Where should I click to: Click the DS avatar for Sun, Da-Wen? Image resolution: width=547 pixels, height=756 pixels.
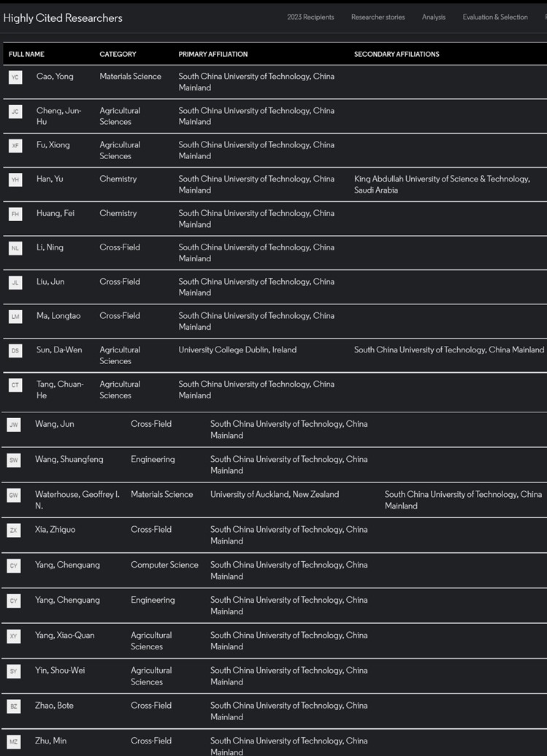tap(15, 350)
